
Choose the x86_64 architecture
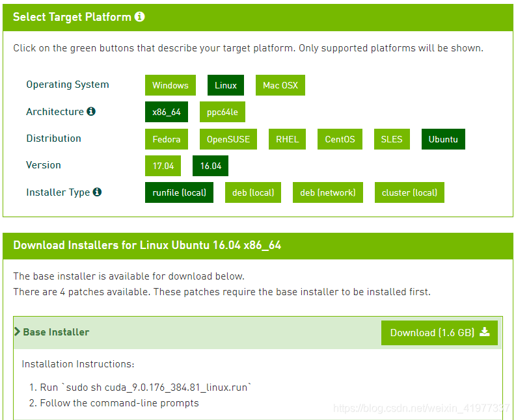(x=167, y=112)
